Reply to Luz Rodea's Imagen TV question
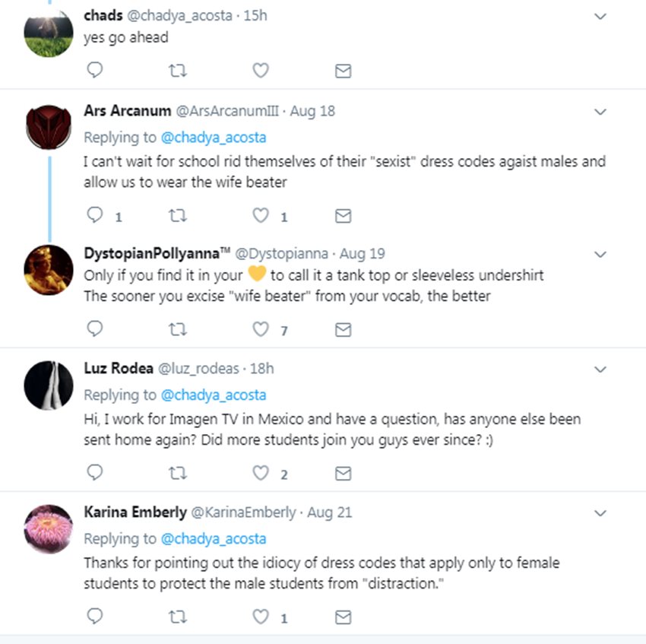646x644 pixels. point(95,474)
